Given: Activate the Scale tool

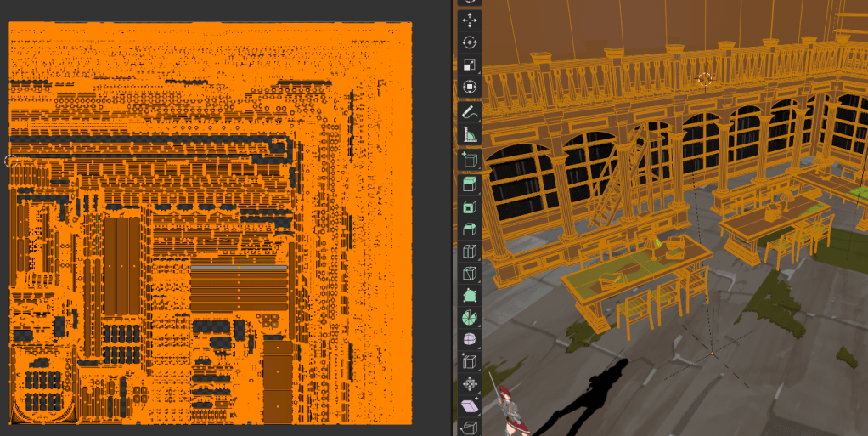Looking at the screenshot, I should coord(469,65).
